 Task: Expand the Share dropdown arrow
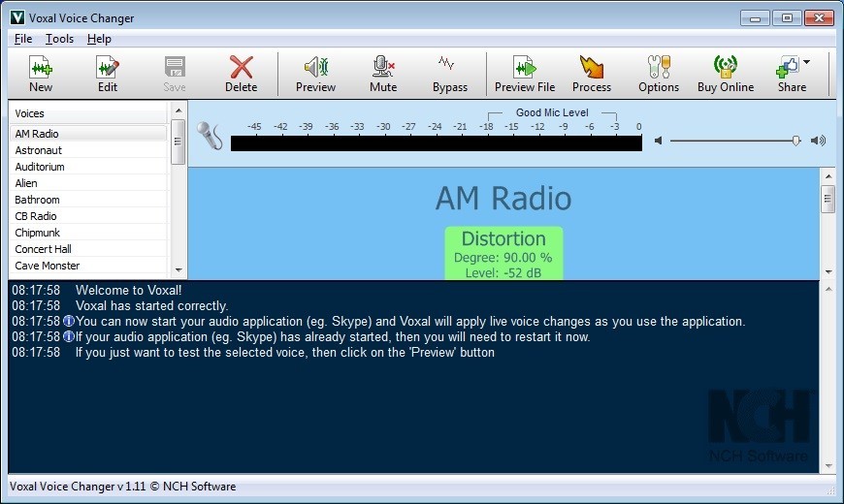coord(806,62)
